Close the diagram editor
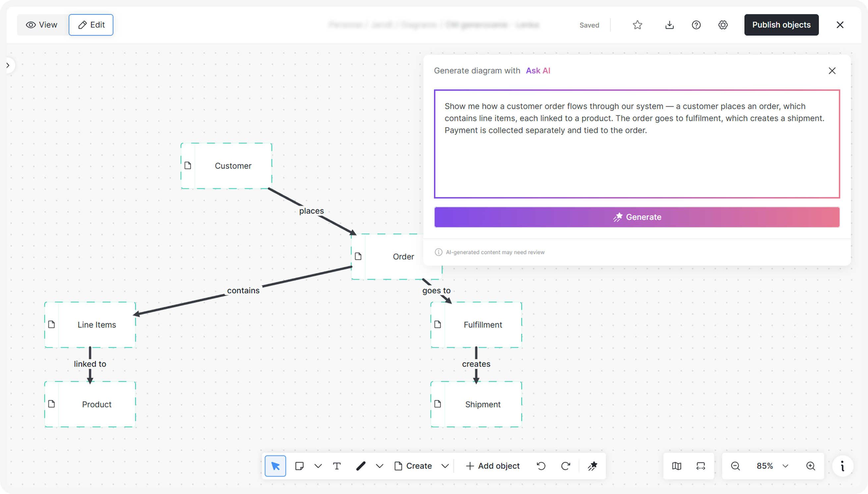868x494 pixels. tap(840, 25)
